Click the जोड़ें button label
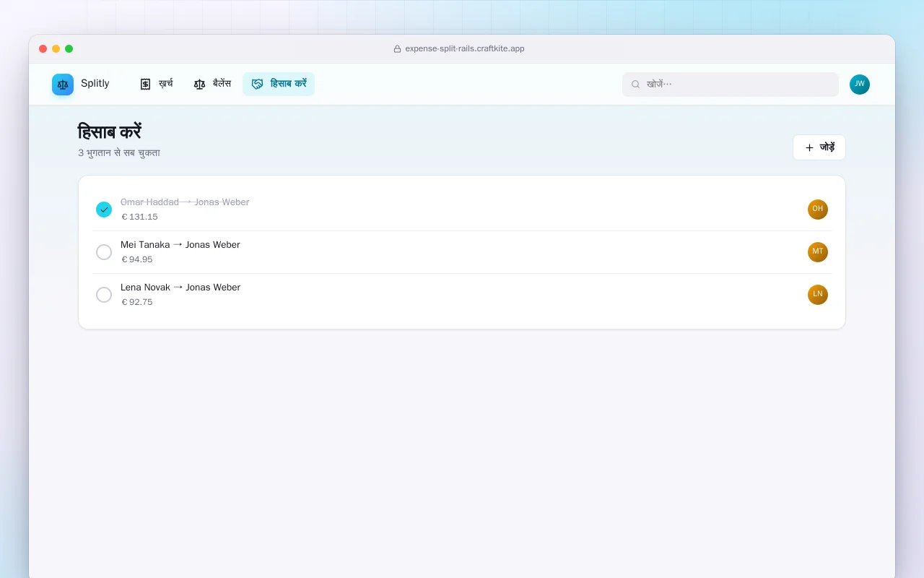 tap(827, 147)
